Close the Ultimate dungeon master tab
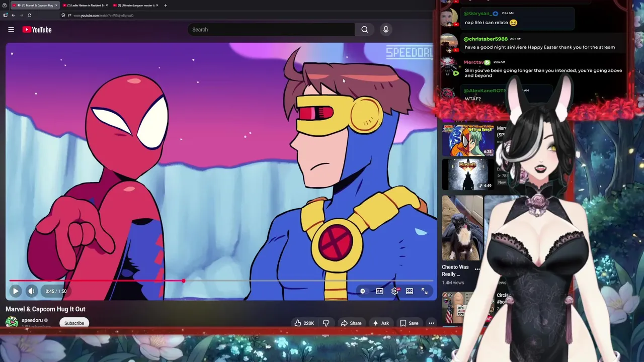 point(157,5)
